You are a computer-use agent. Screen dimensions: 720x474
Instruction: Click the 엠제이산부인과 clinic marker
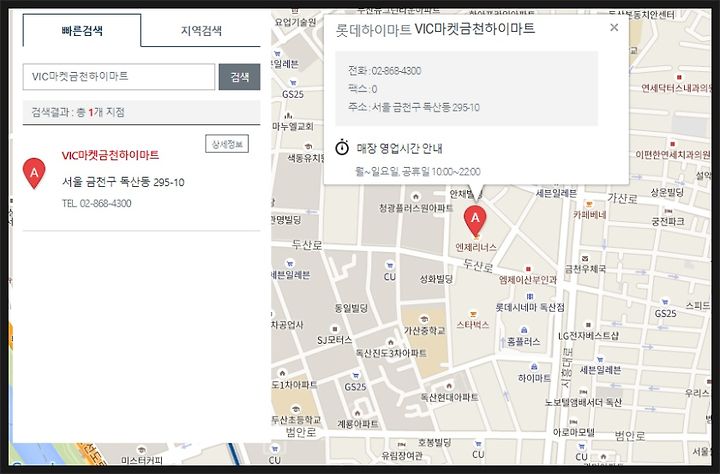528,269
